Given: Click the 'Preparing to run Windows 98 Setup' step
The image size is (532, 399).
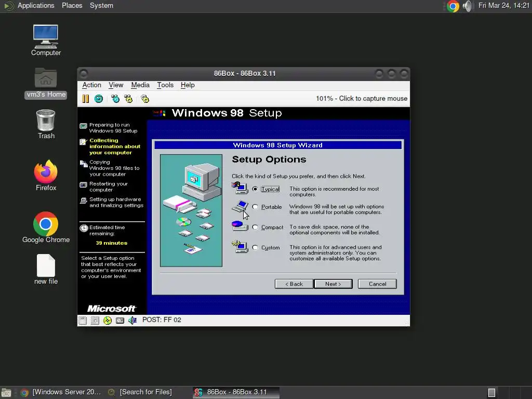Looking at the screenshot, I should pyautogui.click(x=113, y=128).
